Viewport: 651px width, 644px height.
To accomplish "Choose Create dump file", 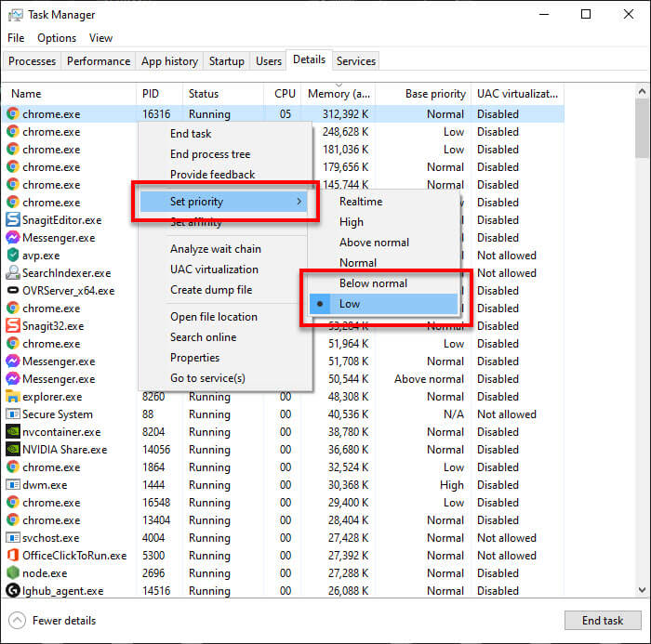I will click(x=225, y=290).
